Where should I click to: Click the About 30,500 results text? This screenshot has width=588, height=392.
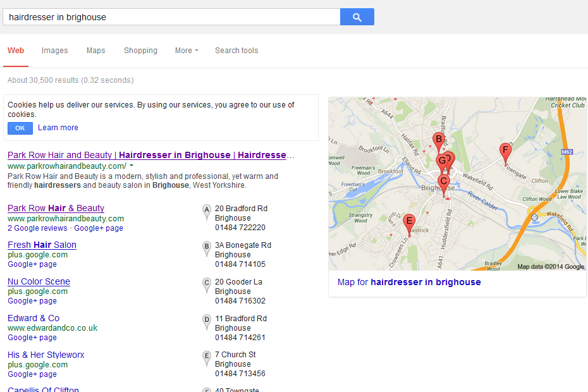(x=71, y=80)
